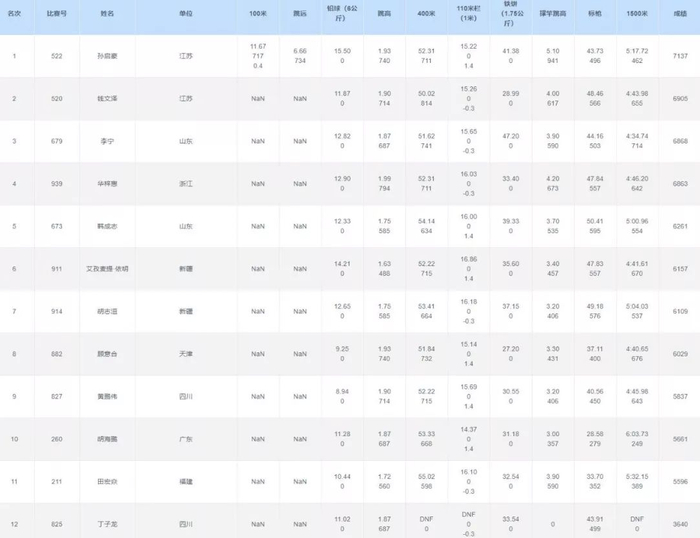The image size is (700, 538).
Task: Select bib number 522 cell
Action: [55, 56]
